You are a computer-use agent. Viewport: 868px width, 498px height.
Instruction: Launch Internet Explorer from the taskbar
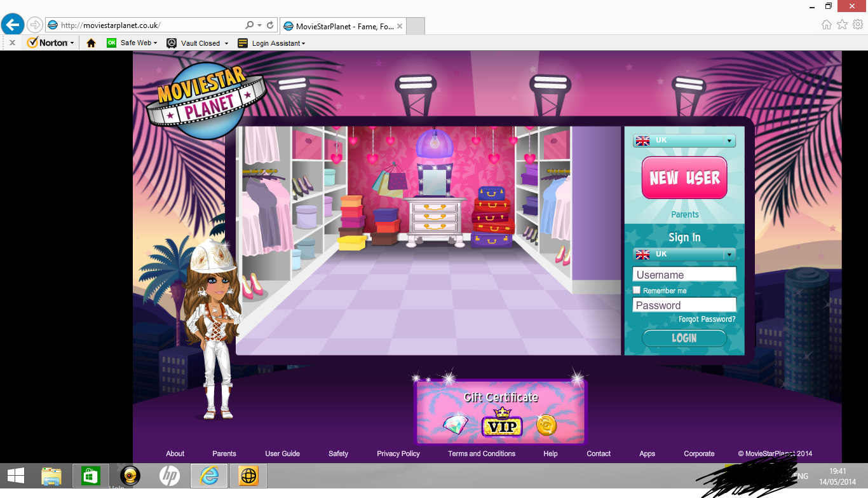tap(209, 475)
